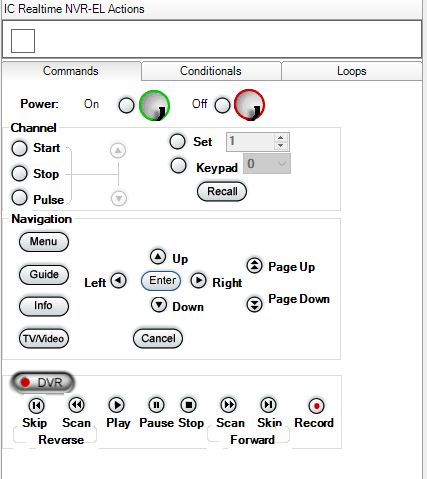Click the red Power Off knob icon

click(x=249, y=105)
